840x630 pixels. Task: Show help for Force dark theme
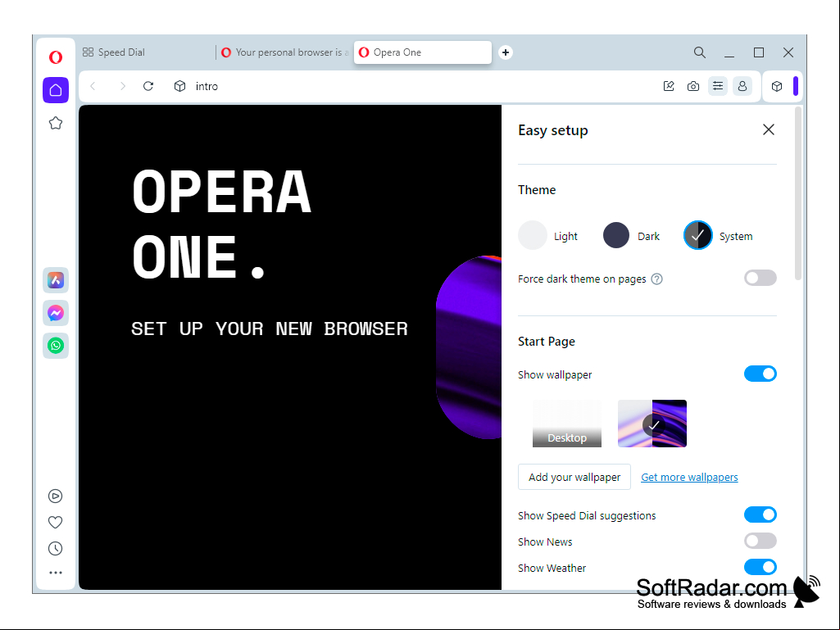(x=656, y=279)
